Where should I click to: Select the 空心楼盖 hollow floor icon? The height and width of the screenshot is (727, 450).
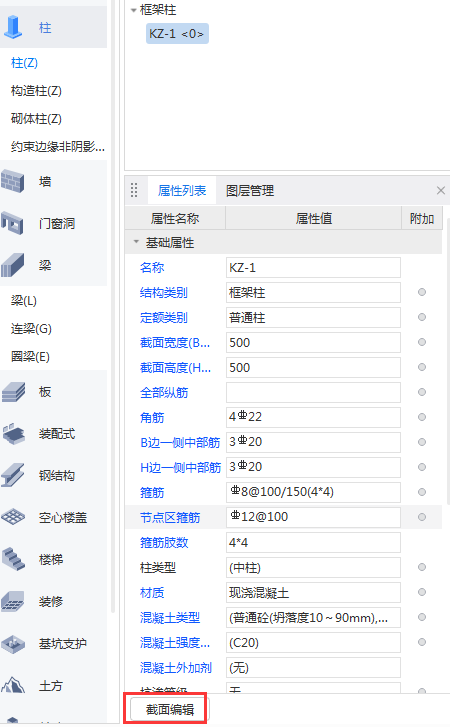[13, 517]
